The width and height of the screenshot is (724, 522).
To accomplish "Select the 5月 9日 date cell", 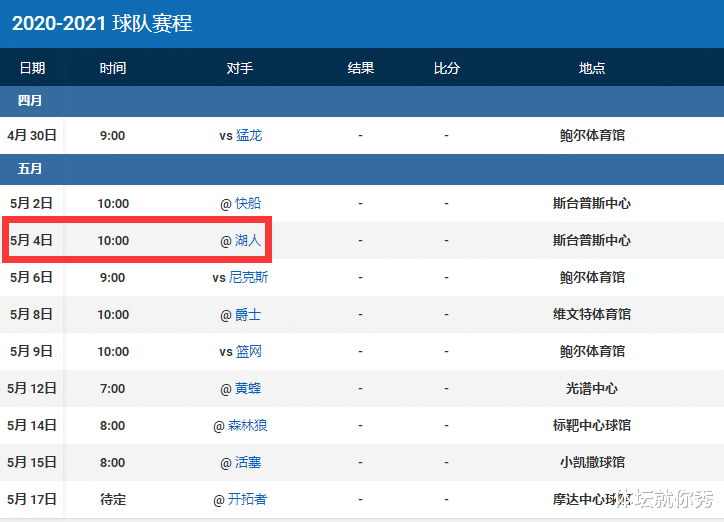I will tap(31, 351).
